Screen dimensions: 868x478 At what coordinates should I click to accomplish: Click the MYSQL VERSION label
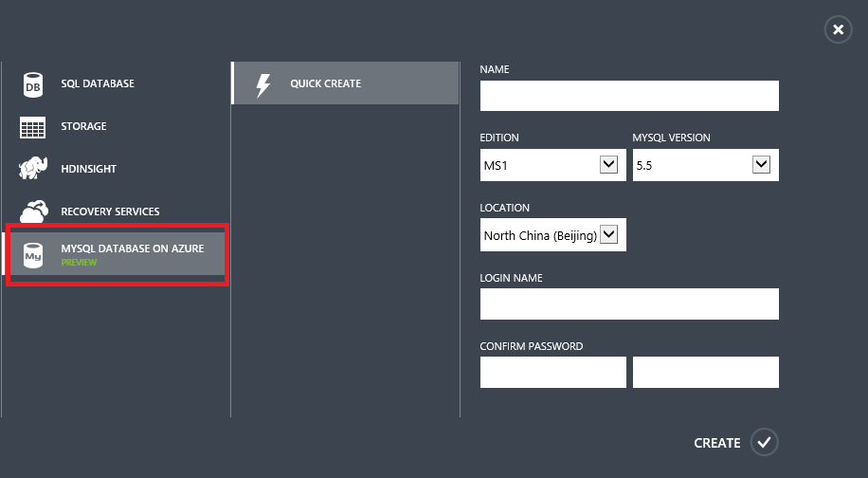coord(672,138)
